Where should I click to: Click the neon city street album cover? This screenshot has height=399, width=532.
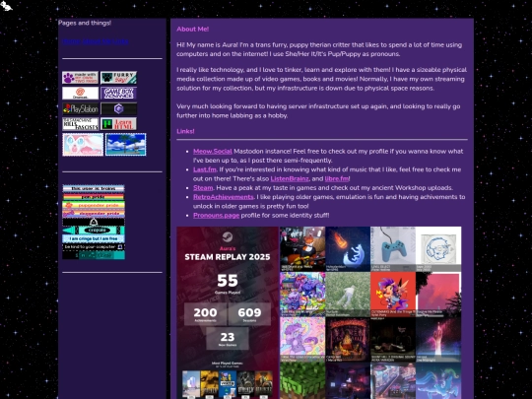393,380
